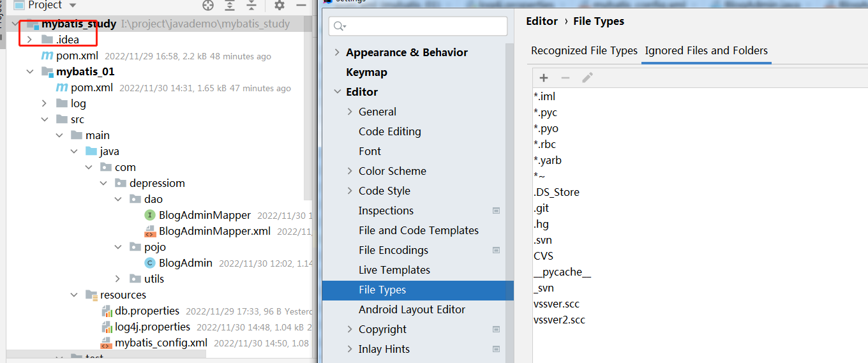Select the .git ignored entry

click(541, 208)
